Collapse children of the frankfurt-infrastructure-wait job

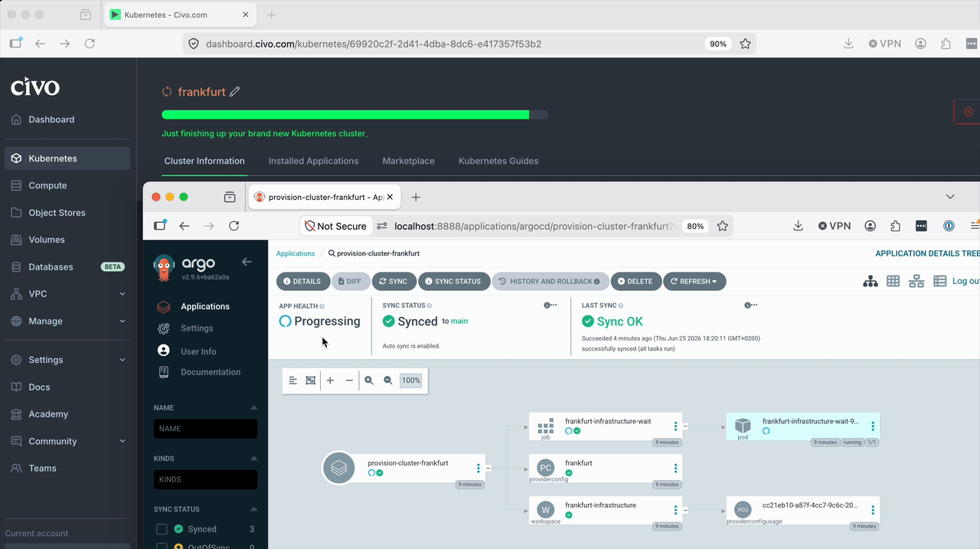pos(685,426)
